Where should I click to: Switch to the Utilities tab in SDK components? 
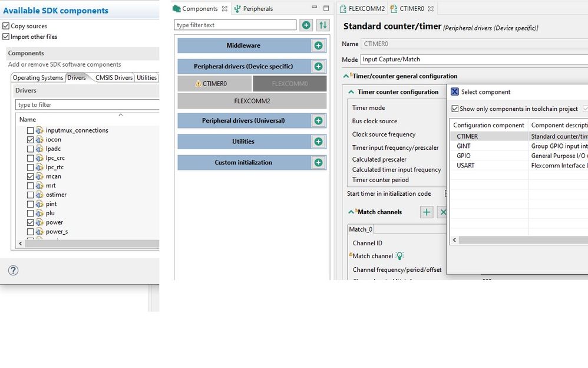tap(147, 78)
